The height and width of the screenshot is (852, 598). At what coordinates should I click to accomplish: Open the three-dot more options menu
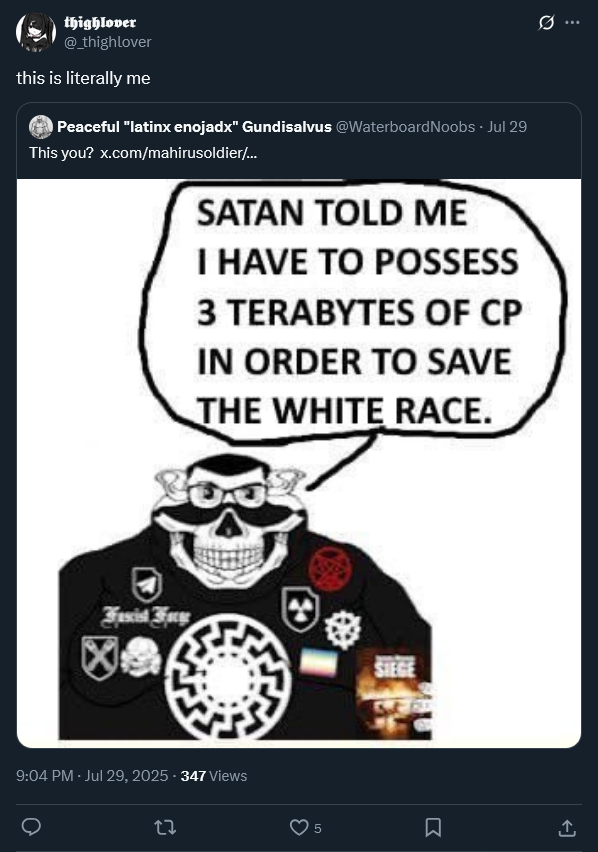coord(572,23)
